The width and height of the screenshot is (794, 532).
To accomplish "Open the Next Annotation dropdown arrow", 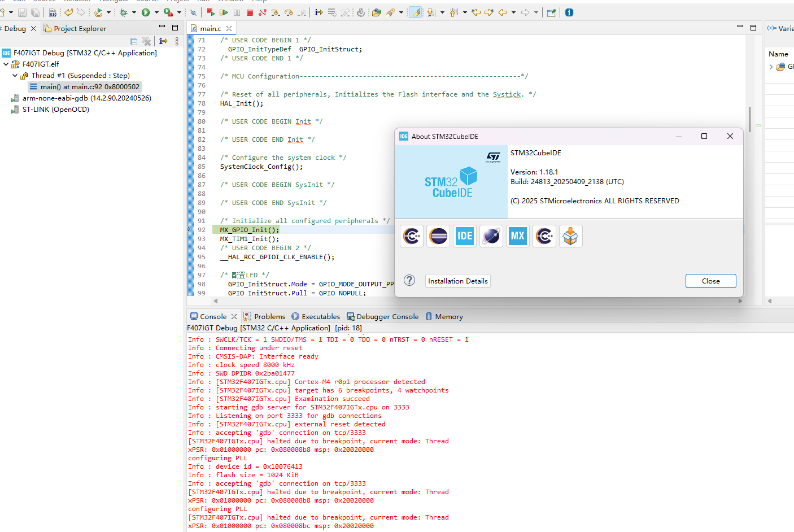I will (x=442, y=12).
